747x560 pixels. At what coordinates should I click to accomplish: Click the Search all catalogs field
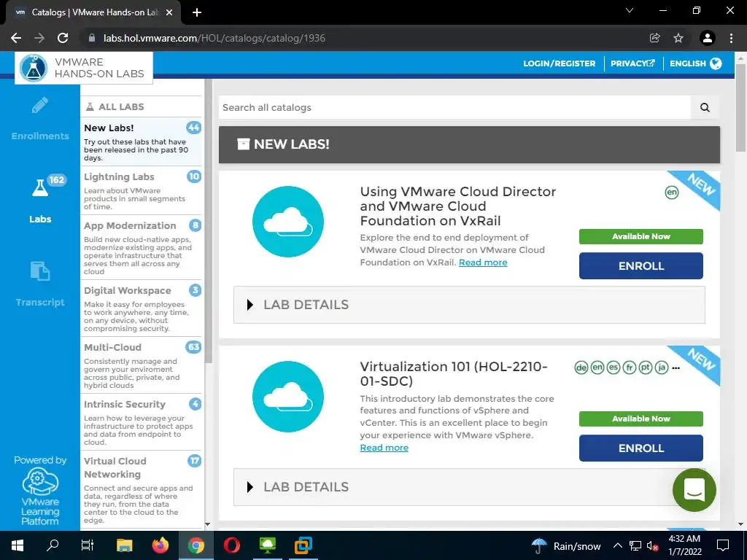(454, 108)
